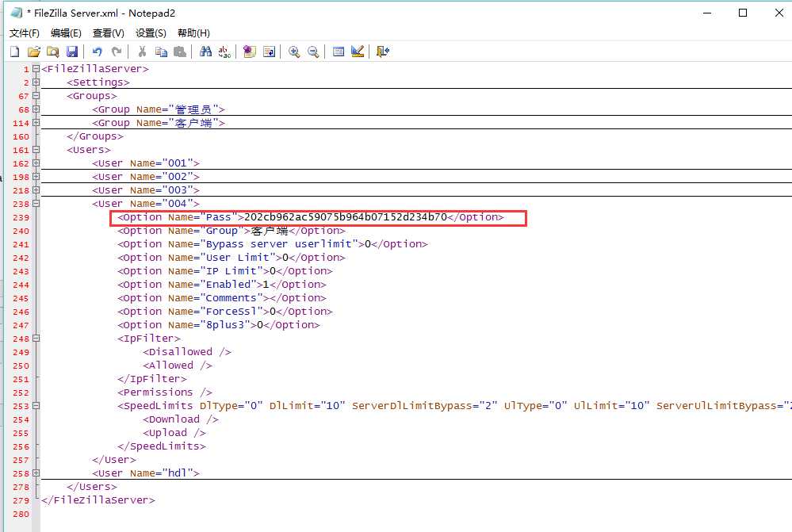792x532 pixels.
Task: Open Replace with the ab-ac icon
Action: 225,52
